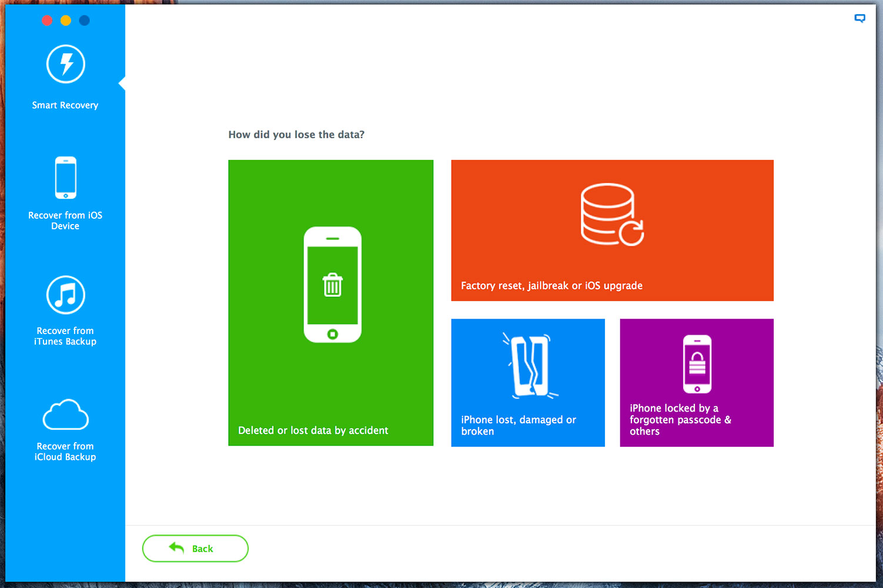The width and height of the screenshot is (883, 588).
Task: Select the Smart Recovery lightning icon
Action: 66,64
